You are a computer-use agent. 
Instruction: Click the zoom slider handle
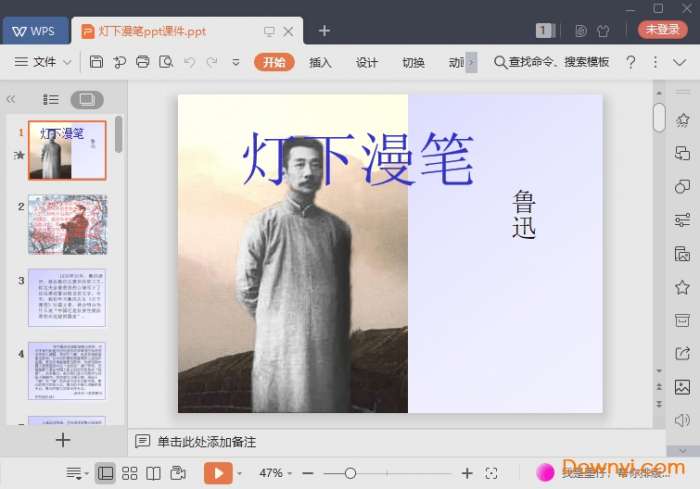pos(350,473)
